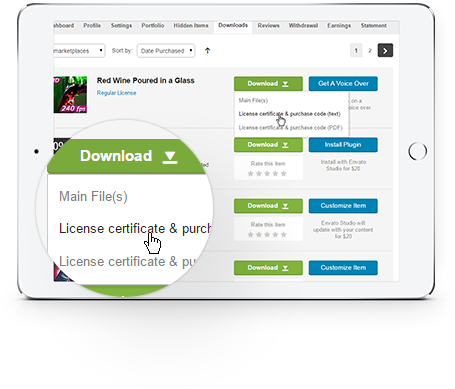Switch to the Reviews tab
This screenshot has height=389, width=455.
tap(268, 26)
